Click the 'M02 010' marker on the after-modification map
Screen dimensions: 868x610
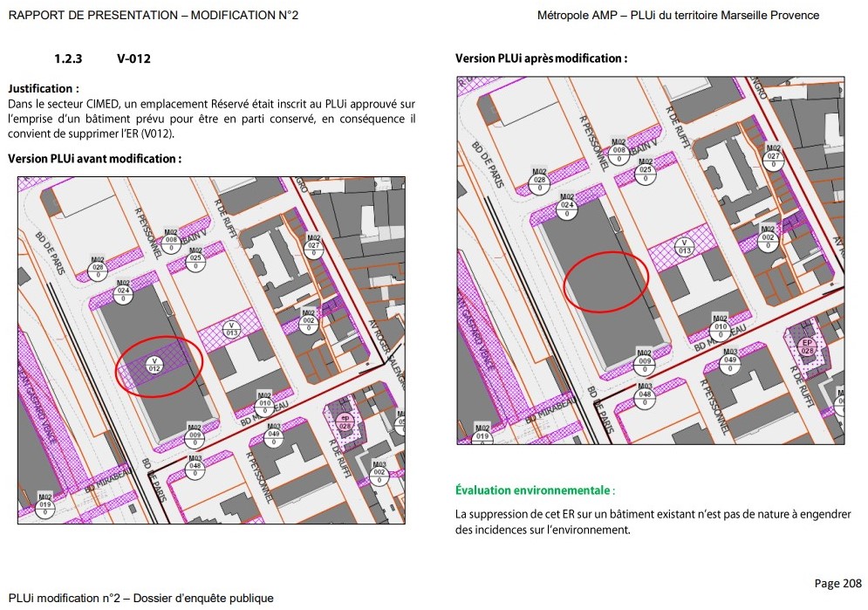721,328
